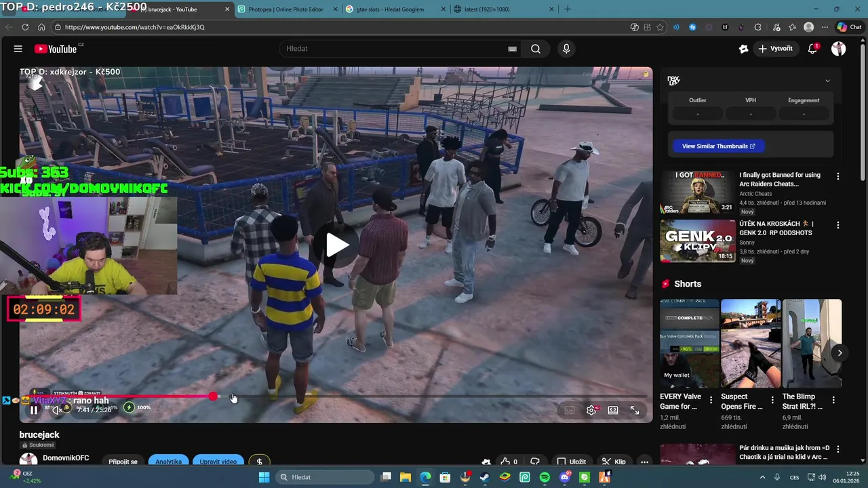Open Analytika for this video
The width and height of the screenshot is (868, 488).
(168, 462)
